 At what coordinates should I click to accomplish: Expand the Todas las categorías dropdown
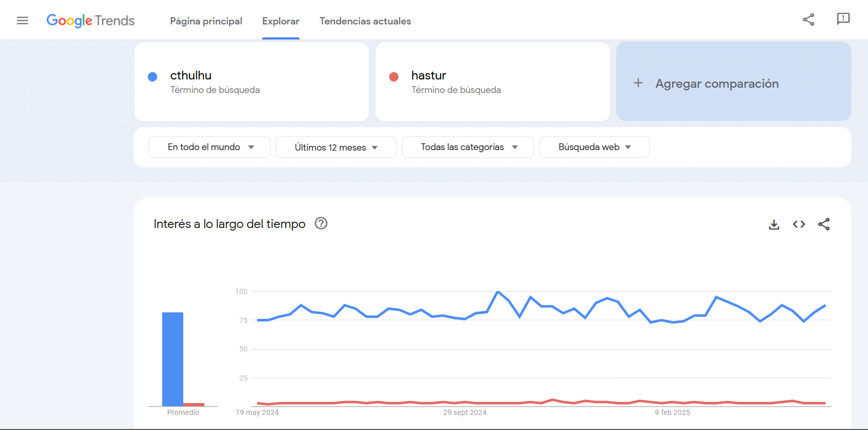pyautogui.click(x=468, y=147)
